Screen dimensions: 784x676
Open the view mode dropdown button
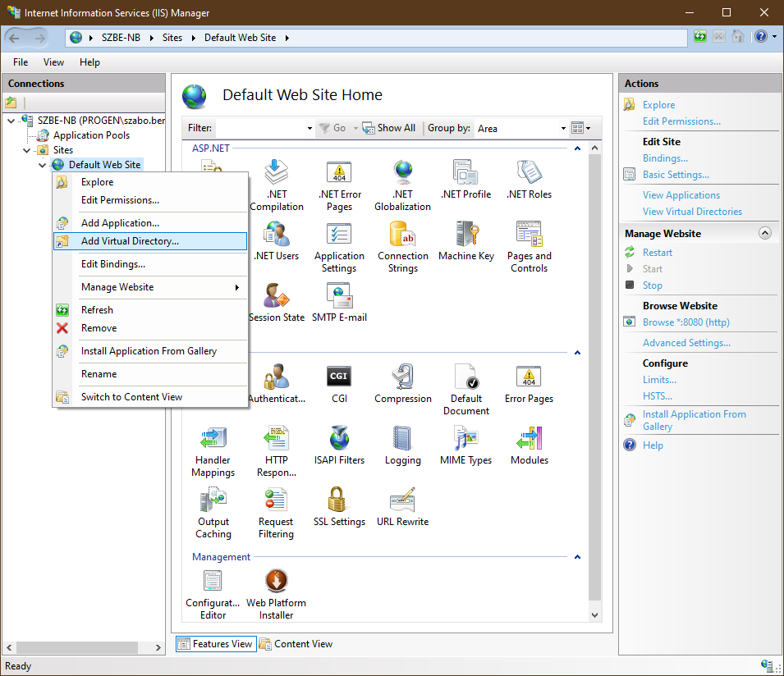581,129
